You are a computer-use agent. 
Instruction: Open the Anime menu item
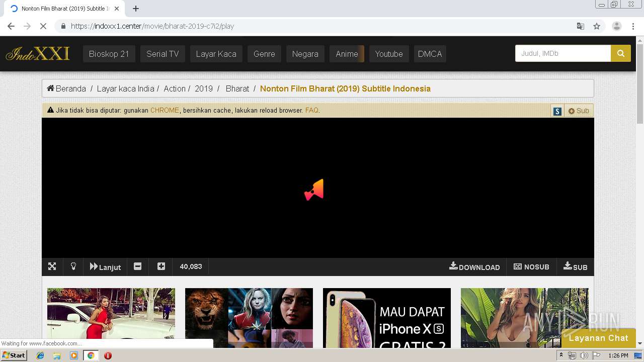pos(347,54)
